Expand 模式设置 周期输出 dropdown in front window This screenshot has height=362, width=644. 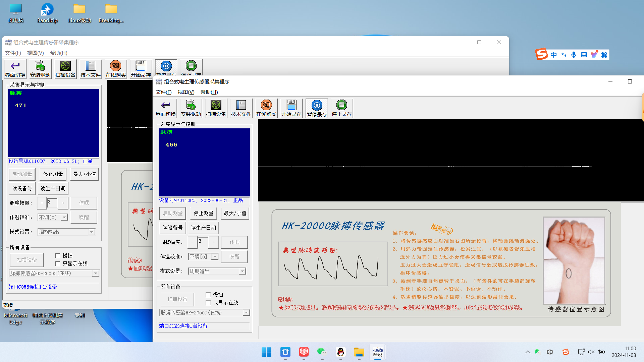click(x=242, y=271)
